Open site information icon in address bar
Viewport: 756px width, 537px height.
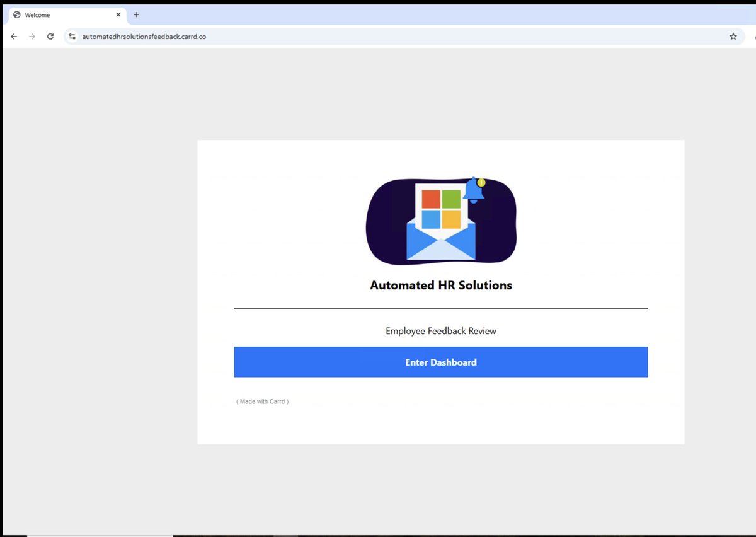tap(72, 37)
